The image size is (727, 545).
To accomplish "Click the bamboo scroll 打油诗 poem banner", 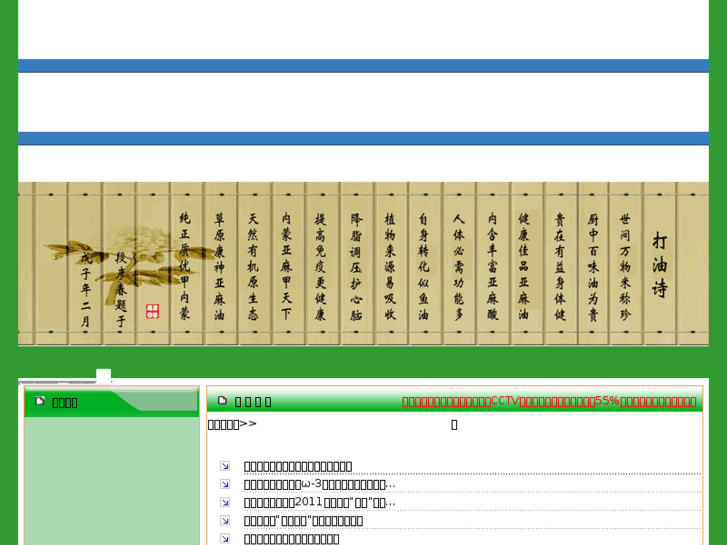I will pyautogui.click(x=364, y=264).
